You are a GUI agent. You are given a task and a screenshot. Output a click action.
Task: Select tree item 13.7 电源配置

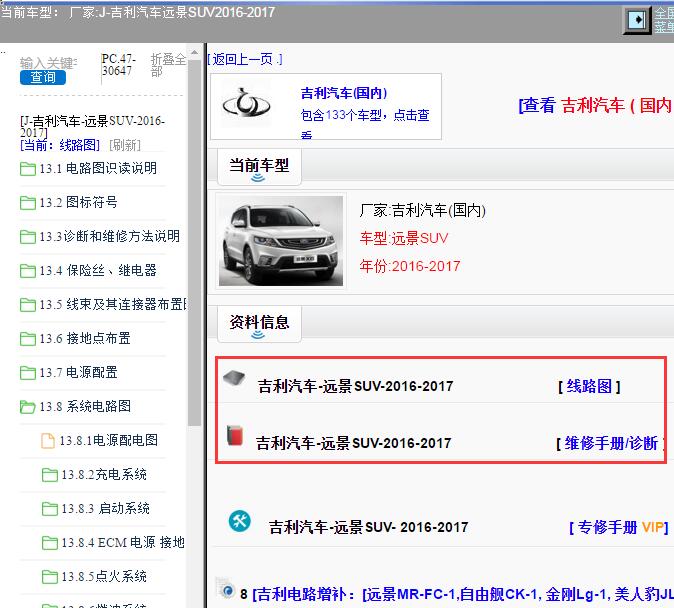(79, 372)
